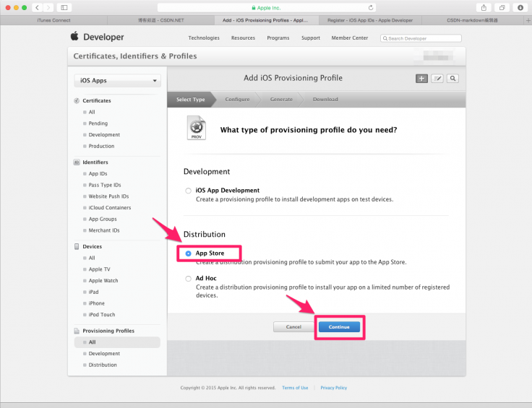
Task: Click the Apple logo in Developer header
Action: pyautogui.click(x=74, y=36)
